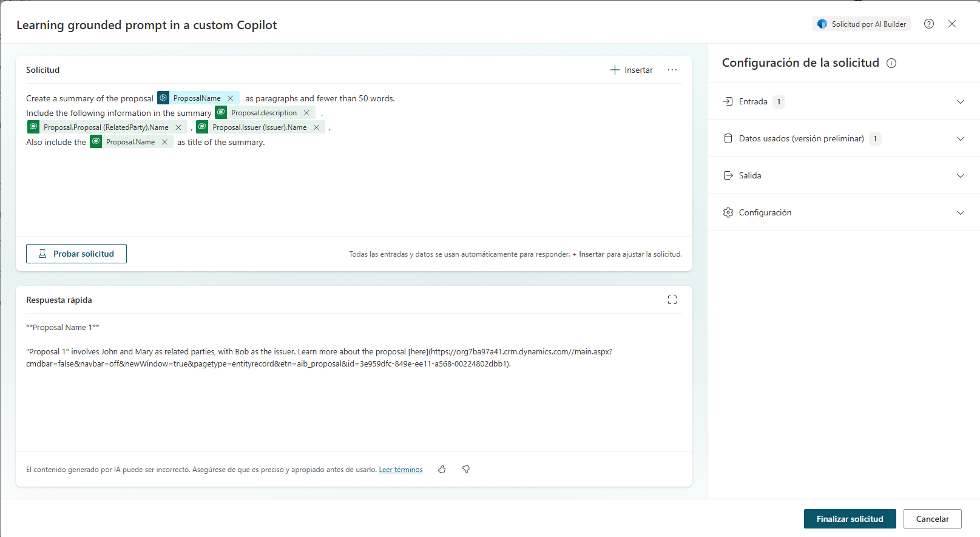
Task: Remove Proposal.Issuer (Issuer).Name chip
Action: click(316, 127)
